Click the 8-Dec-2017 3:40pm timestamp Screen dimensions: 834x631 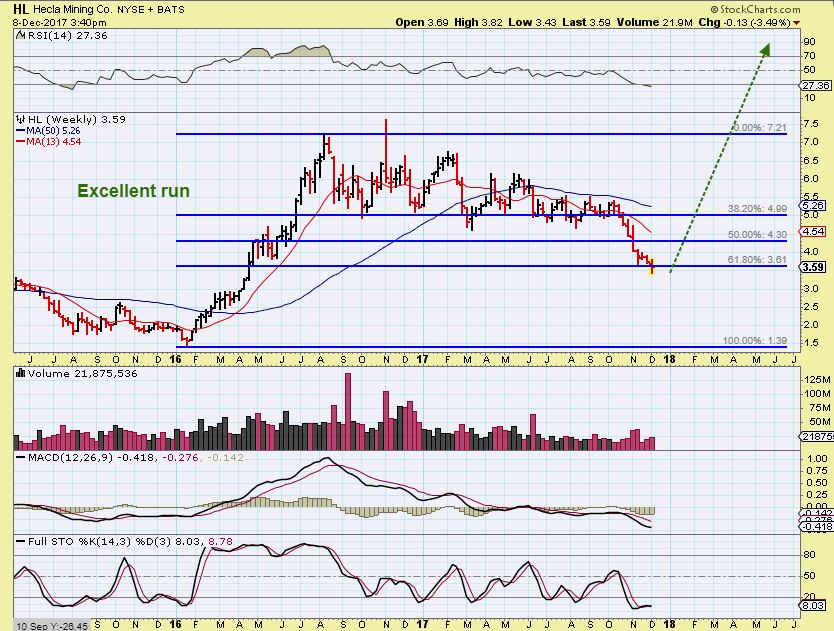click(60, 23)
